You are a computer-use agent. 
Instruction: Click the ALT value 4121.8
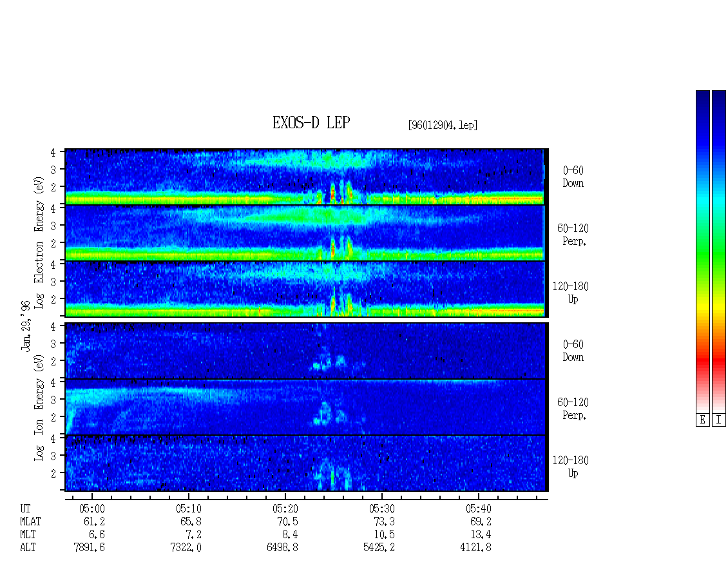pos(475,548)
